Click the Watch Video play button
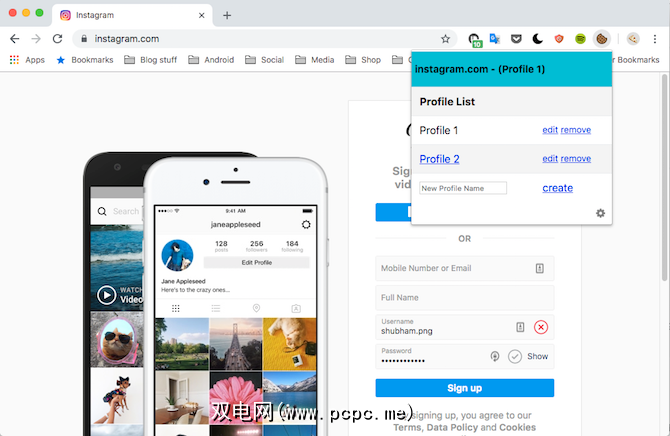Screen dimensions: 670x436 tap(106, 295)
